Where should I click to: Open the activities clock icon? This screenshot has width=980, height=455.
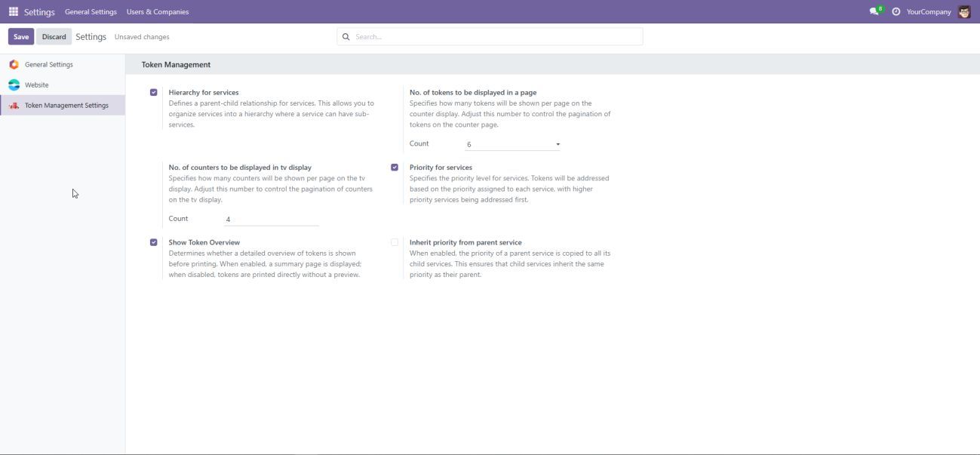click(896, 11)
